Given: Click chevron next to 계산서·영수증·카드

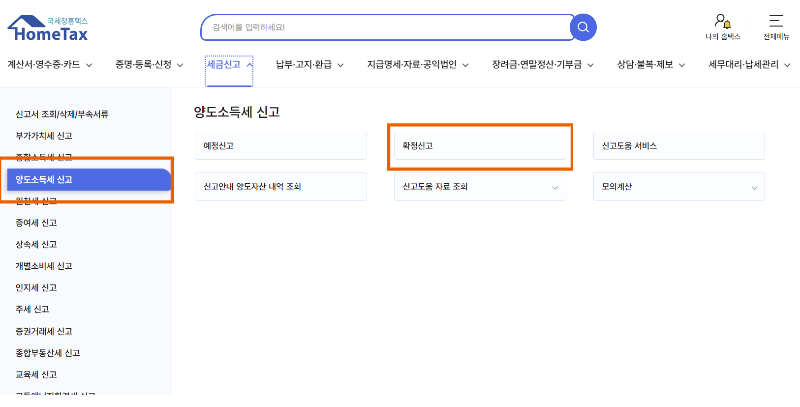Looking at the screenshot, I should click(89, 65).
